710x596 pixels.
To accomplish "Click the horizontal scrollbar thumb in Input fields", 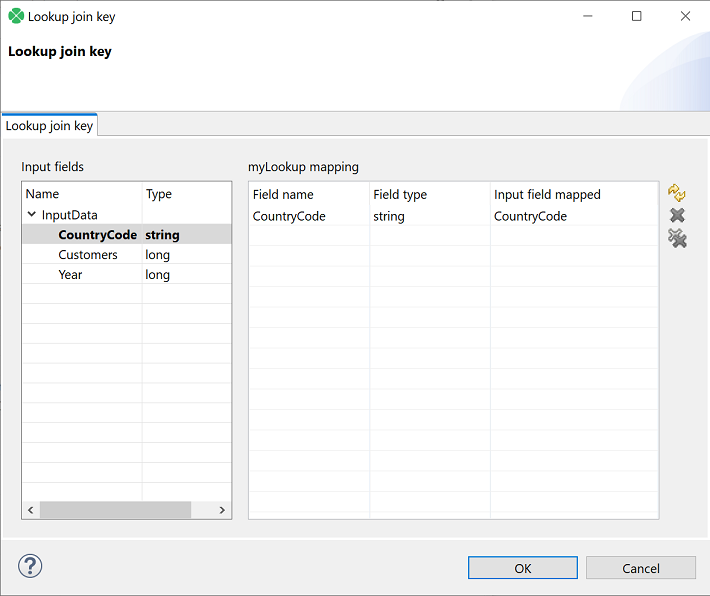I will pos(115,510).
